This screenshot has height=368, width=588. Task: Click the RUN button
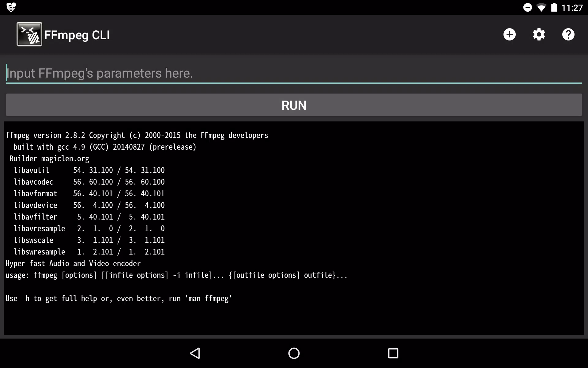[294, 105]
